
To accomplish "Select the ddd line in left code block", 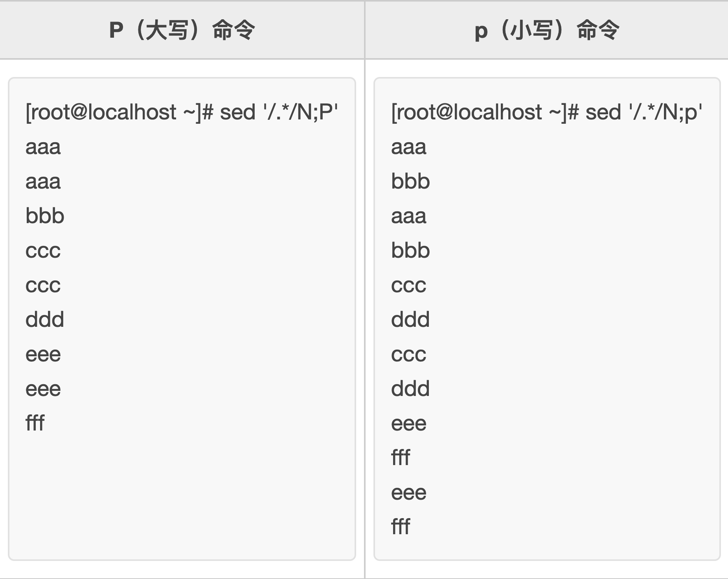I will (45, 319).
